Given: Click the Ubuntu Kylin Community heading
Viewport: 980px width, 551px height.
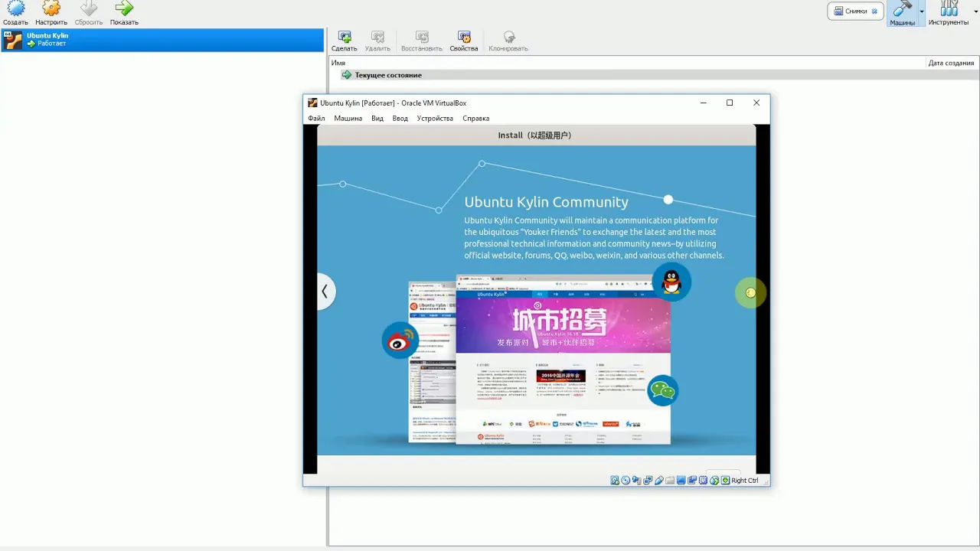Looking at the screenshot, I should [546, 202].
